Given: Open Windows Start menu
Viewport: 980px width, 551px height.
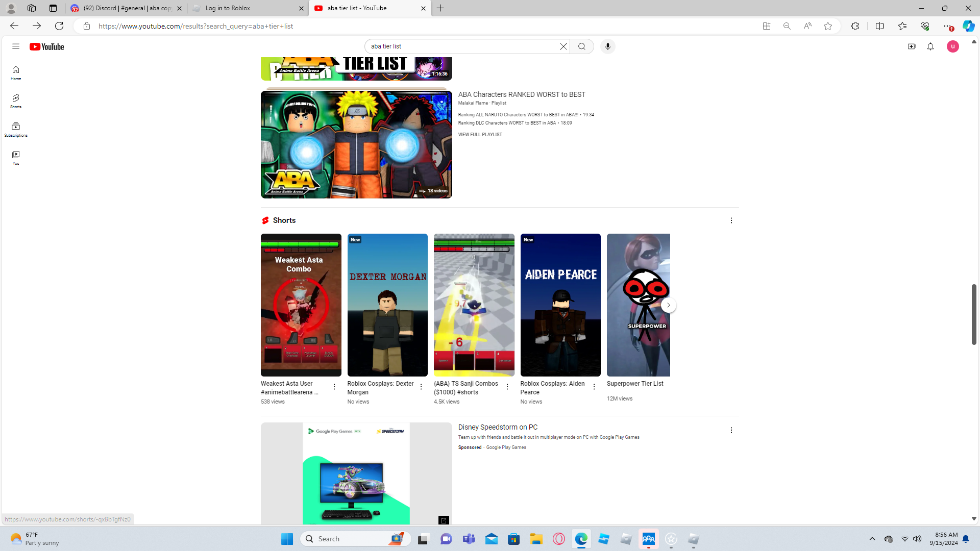Looking at the screenshot, I should (287, 539).
